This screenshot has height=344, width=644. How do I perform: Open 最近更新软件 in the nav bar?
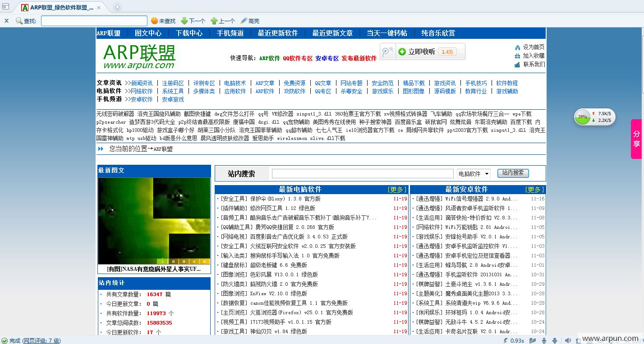(278, 33)
